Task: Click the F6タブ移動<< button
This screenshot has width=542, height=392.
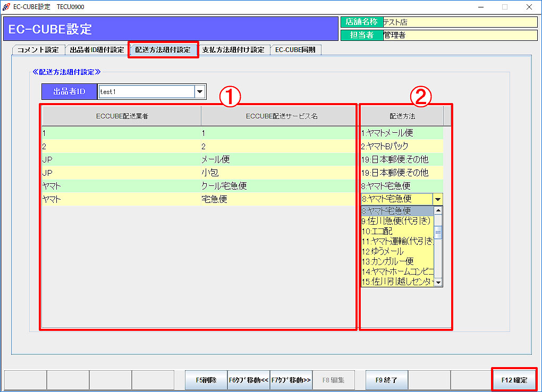Action: point(249,380)
